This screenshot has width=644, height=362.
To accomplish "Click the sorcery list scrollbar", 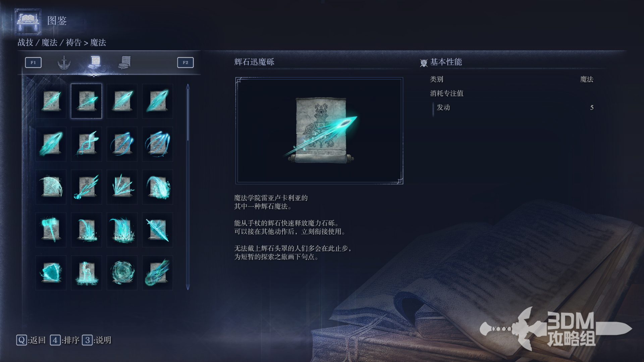I will point(188,187).
